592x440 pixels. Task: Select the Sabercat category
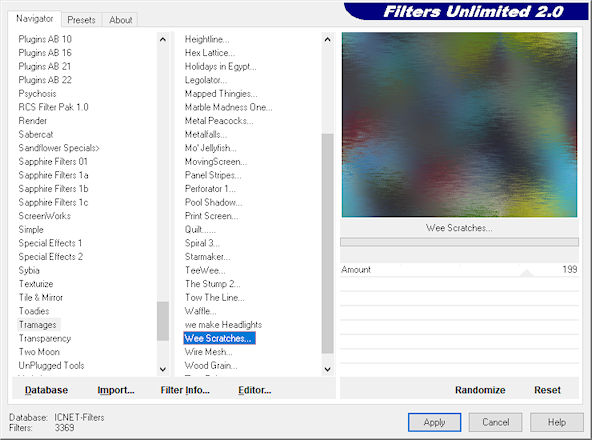click(x=36, y=134)
